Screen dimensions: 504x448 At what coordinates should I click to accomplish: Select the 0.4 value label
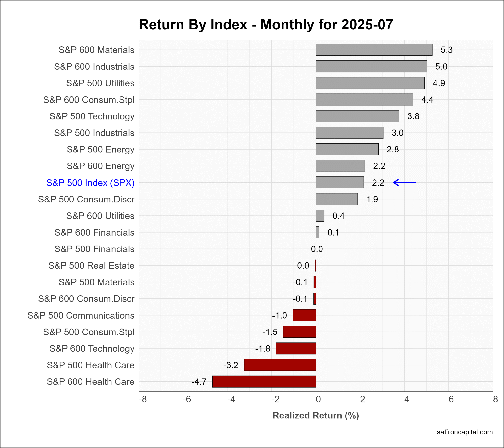pyautogui.click(x=339, y=216)
